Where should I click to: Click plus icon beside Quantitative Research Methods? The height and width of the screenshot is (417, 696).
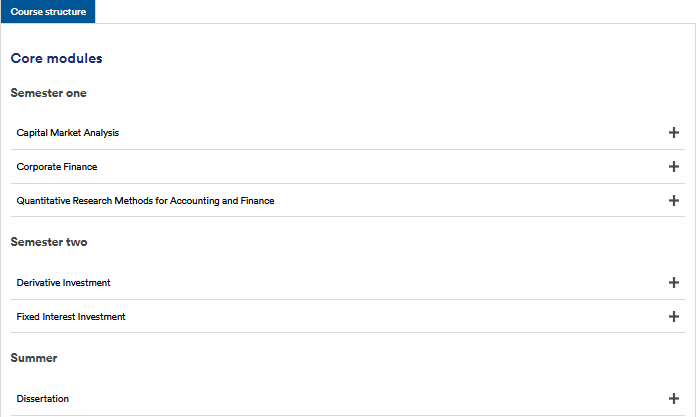(673, 200)
